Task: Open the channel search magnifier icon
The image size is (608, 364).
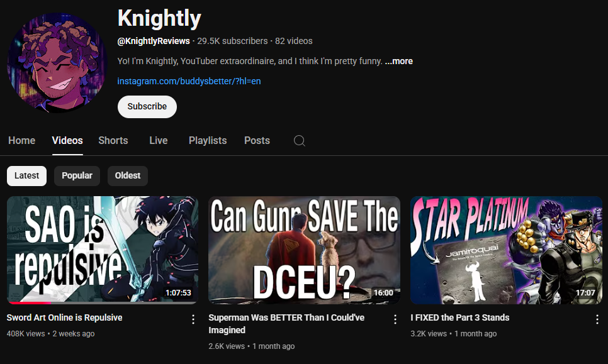Action: point(300,141)
